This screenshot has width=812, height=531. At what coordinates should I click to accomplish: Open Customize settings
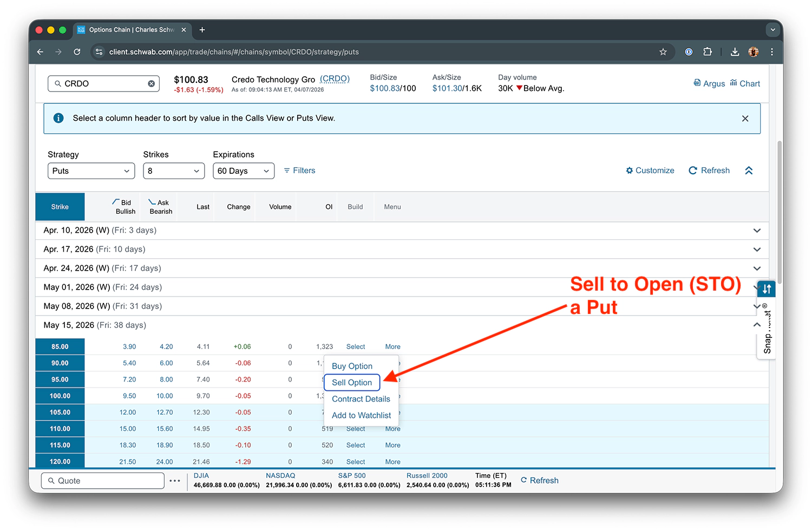(650, 171)
